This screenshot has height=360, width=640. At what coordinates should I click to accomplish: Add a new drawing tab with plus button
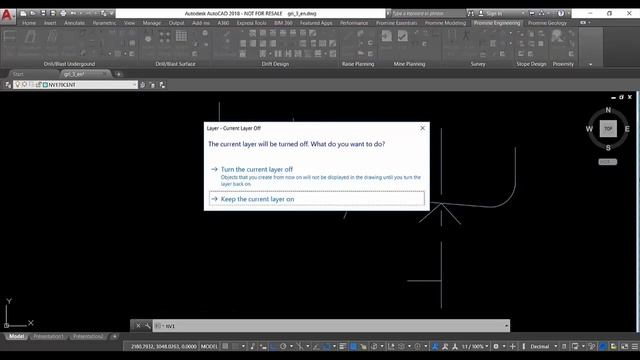pyautogui.click(x=118, y=74)
